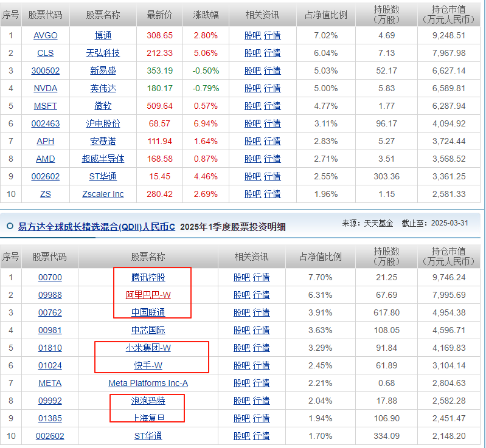The image size is (486, 448).
Task: Select the 2025年1季度股票投资明细 heading
Action: 233,227
